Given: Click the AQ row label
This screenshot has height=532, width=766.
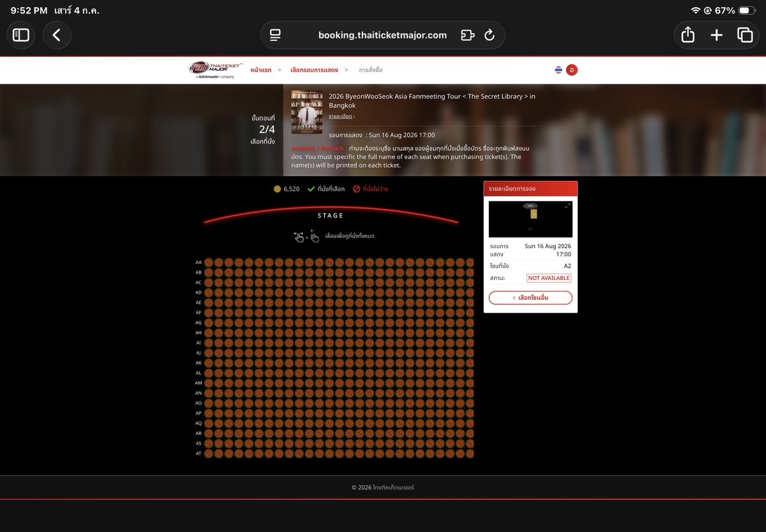Looking at the screenshot, I should tap(199, 423).
